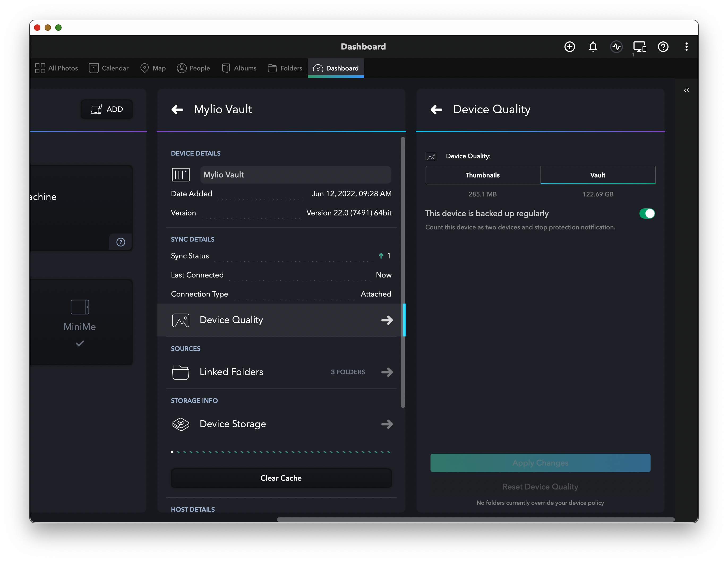Select Thumbnails device quality option
This screenshot has width=728, height=562.
pos(482,175)
